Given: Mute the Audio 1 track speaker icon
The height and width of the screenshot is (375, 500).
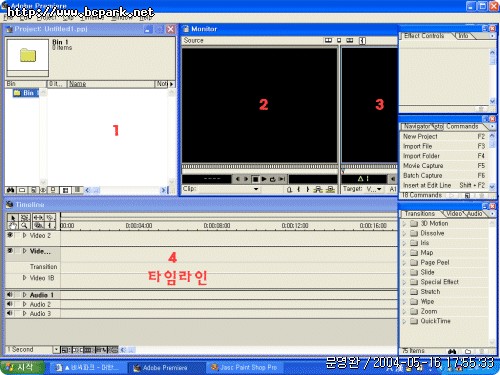Looking at the screenshot, I should 10,295.
